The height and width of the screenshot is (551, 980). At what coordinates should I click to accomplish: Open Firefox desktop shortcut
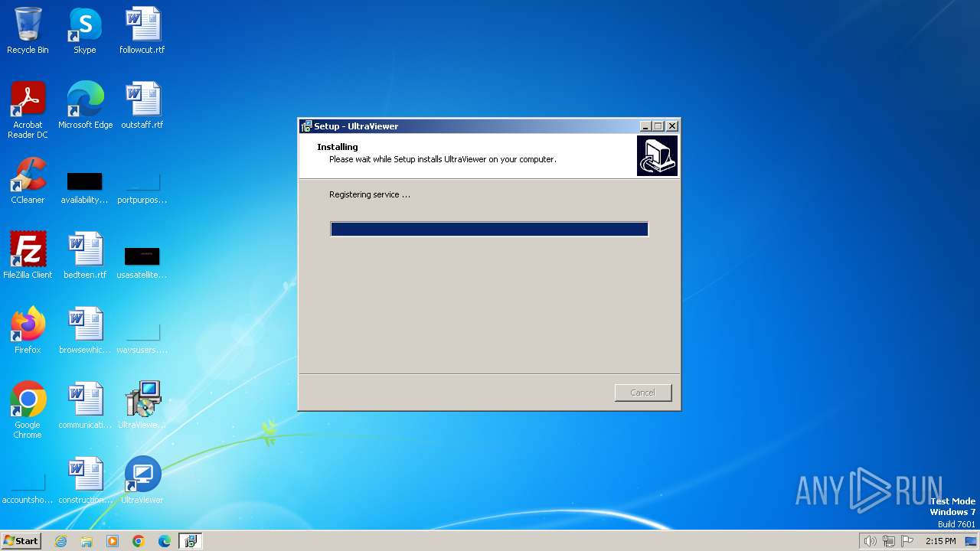[x=28, y=331]
